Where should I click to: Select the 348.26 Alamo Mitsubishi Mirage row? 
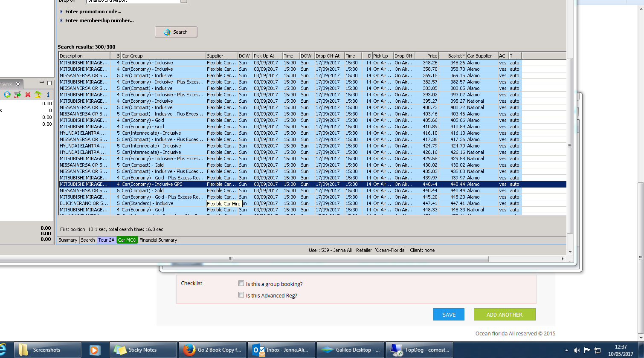click(x=312, y=63)
